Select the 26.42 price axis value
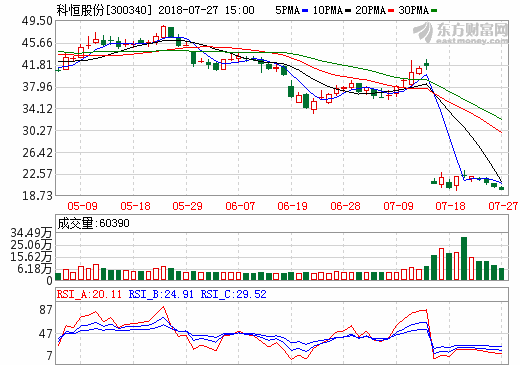 click(37, 153)
